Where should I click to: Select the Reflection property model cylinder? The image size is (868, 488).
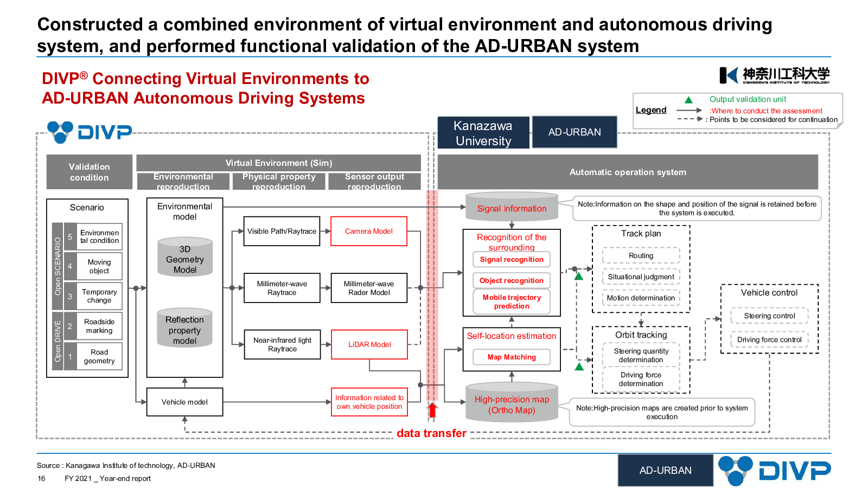coord(185,328)
